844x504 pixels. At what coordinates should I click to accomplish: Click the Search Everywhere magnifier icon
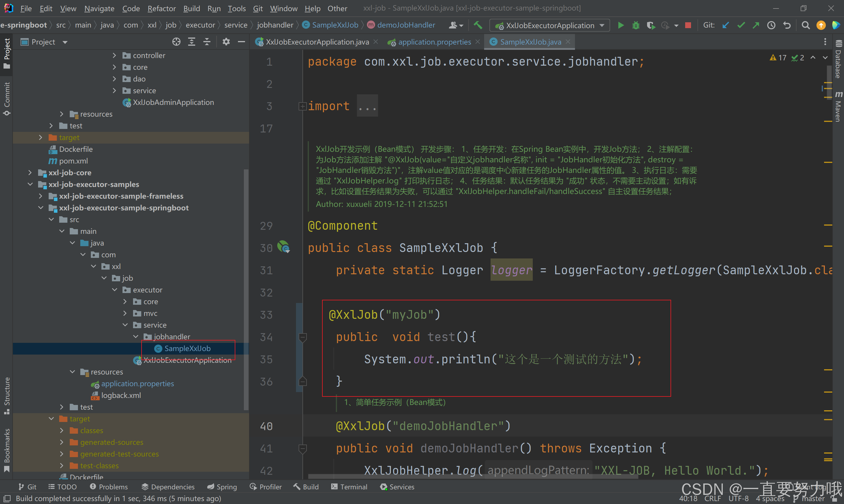point(805,25)
